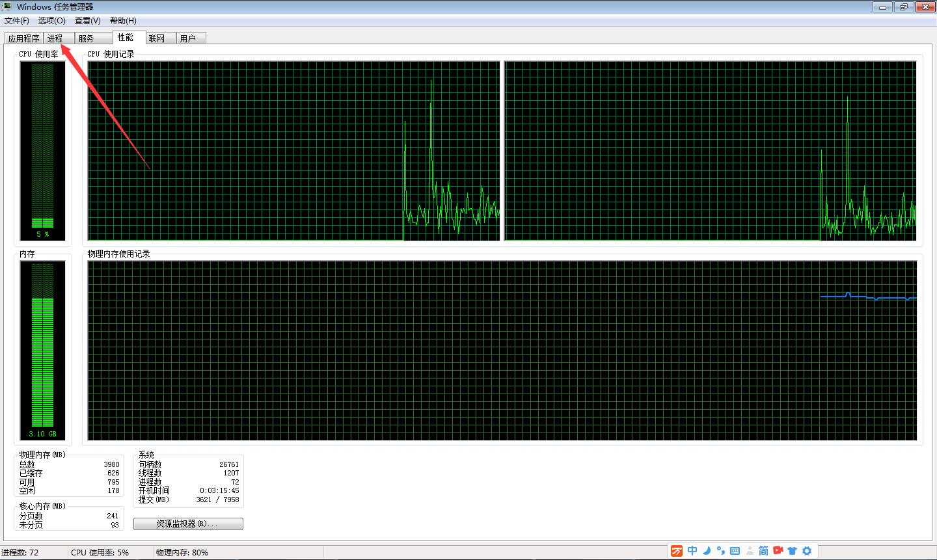The width and height of the screenshot is (937, 560).
Task: Open the soft keyboard icon
Action: [735, 551]
